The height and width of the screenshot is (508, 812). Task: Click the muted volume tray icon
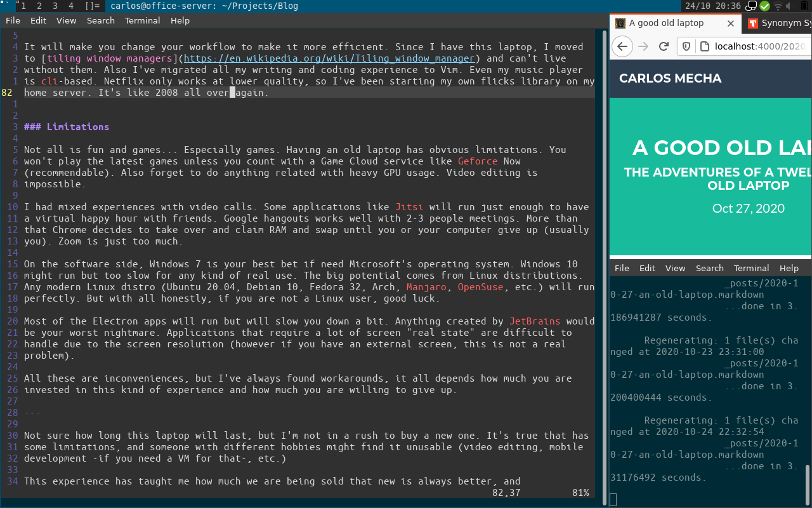pos(790,6)
